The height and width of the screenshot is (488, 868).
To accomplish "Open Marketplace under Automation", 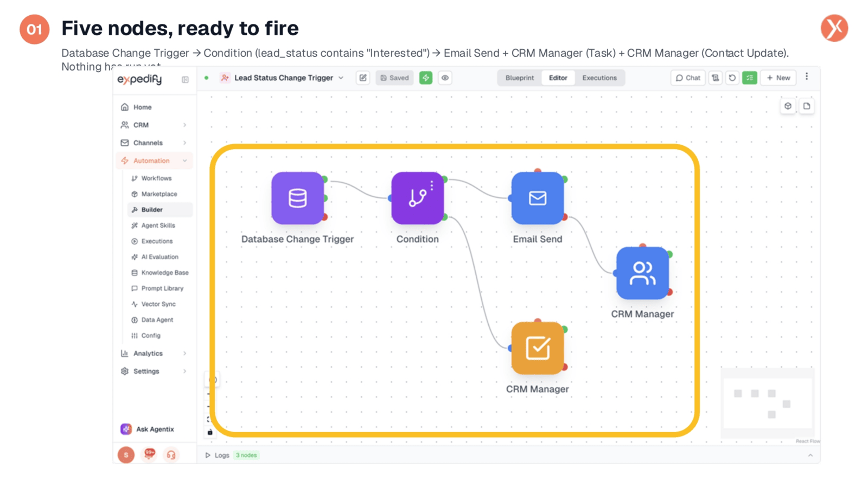I will (x=160, y=194).
